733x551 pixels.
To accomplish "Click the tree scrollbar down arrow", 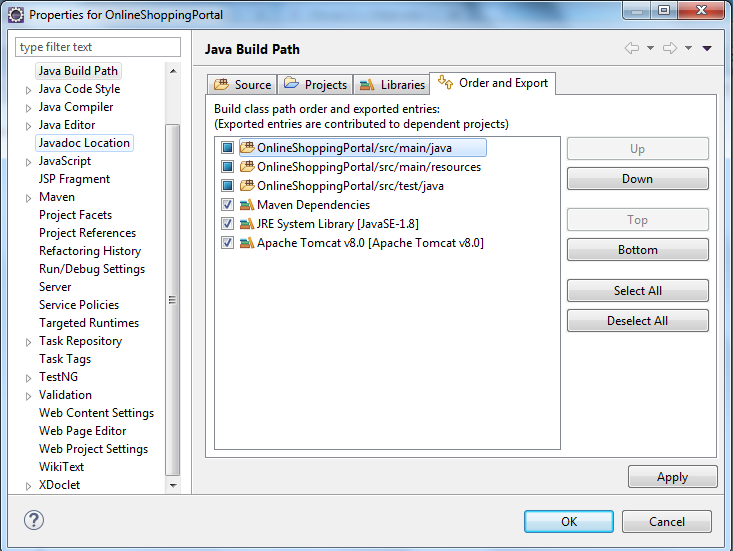I will click(173, 486).
